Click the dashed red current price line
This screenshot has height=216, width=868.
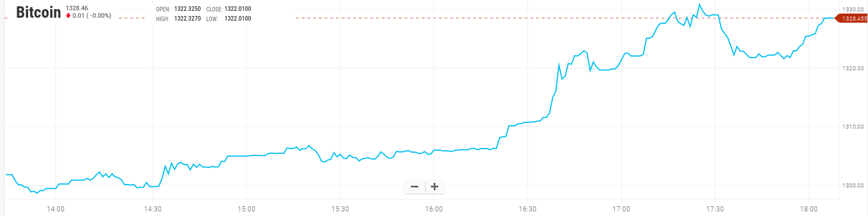pyautogui.click(x=565, y=18)
